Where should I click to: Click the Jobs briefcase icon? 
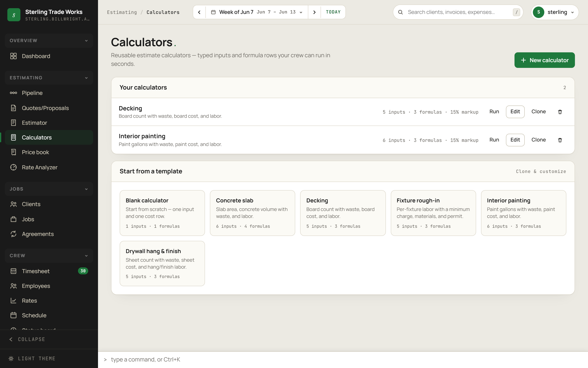[x=13, y=219]
